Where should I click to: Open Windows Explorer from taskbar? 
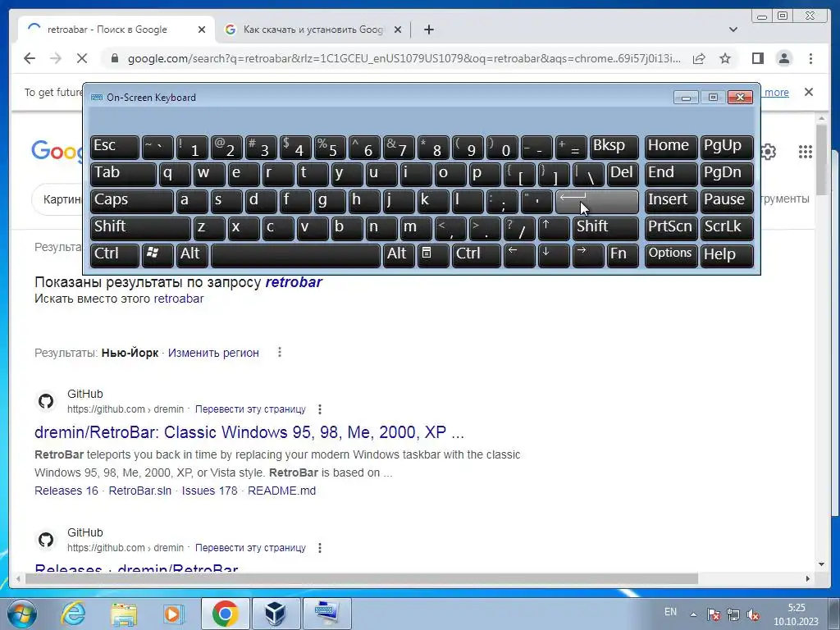point(124,614)
